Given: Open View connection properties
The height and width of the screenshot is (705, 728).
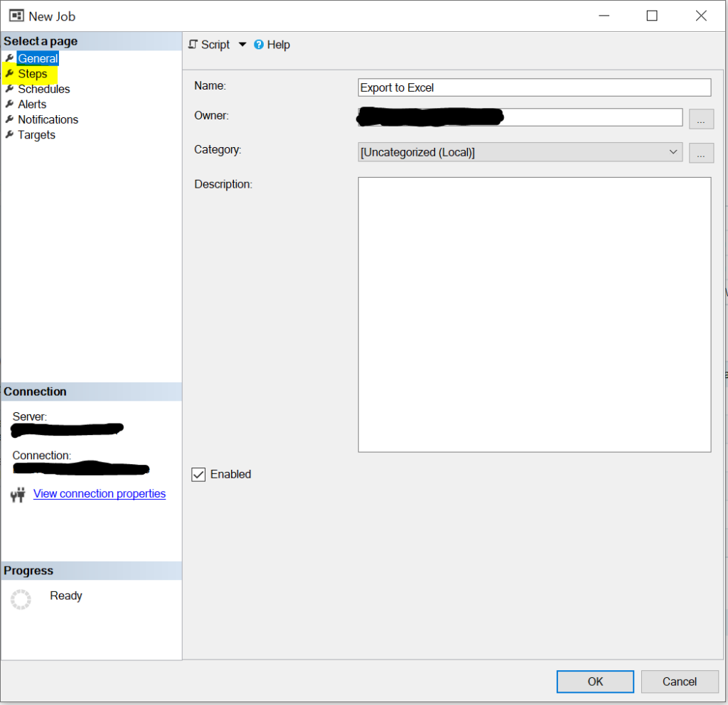Looking at the screenshot, I should (99, 493).
